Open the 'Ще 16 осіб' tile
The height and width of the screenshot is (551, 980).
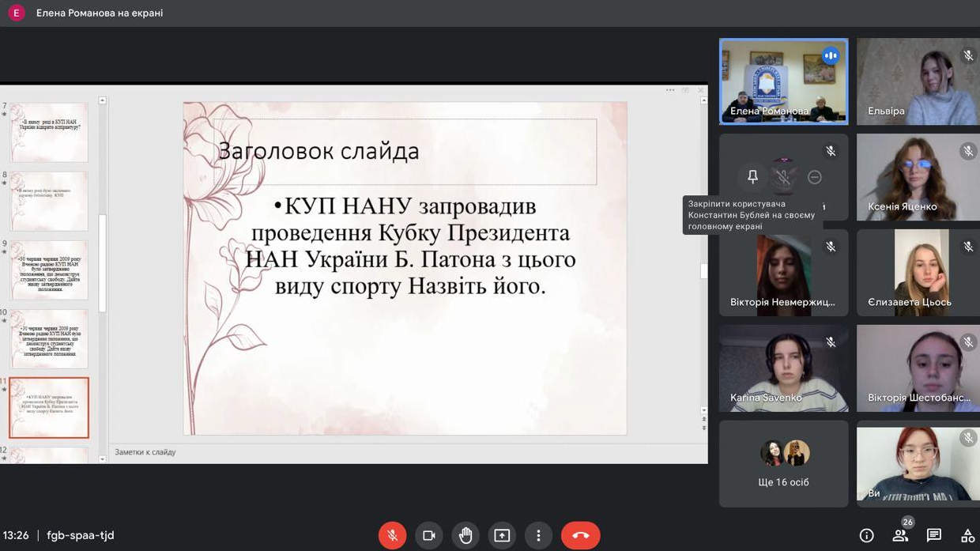(x=783, y=464)
